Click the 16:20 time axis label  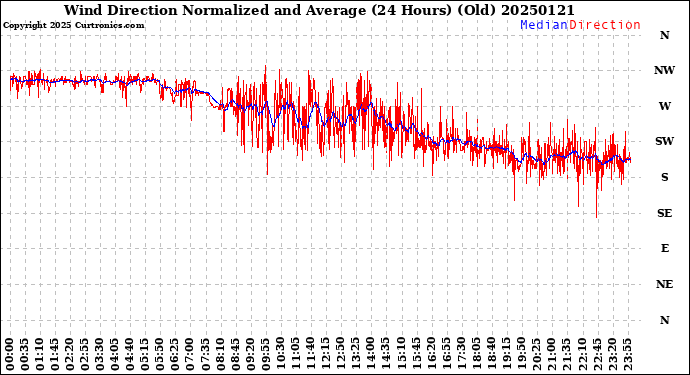click(431, 354)
